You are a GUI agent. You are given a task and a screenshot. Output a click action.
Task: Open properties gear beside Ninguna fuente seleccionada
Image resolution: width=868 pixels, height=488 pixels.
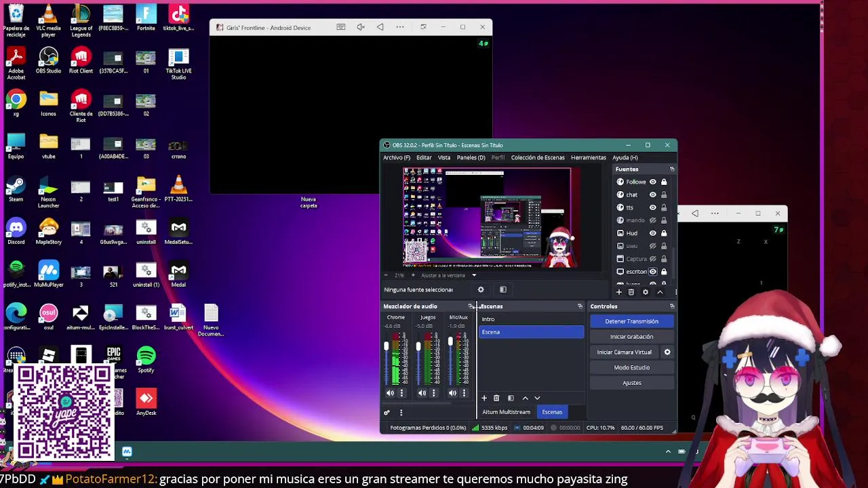[481, 290]
